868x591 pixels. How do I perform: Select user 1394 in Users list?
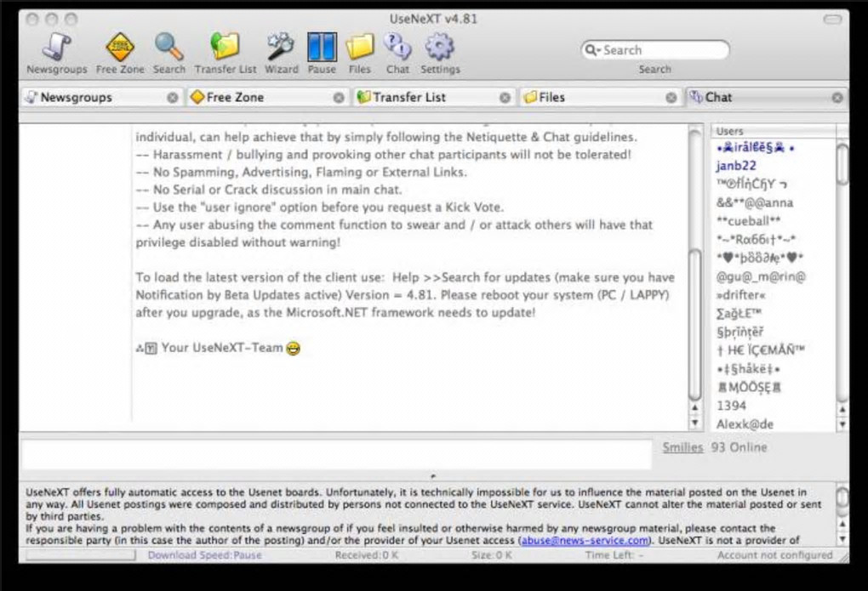coord(731,406)
